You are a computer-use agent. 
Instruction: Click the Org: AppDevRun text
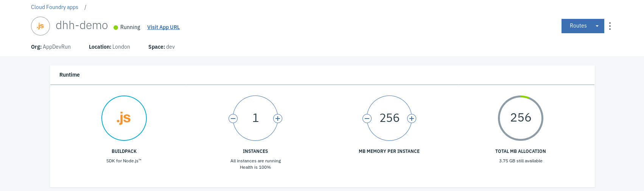(x=51, y=47)
